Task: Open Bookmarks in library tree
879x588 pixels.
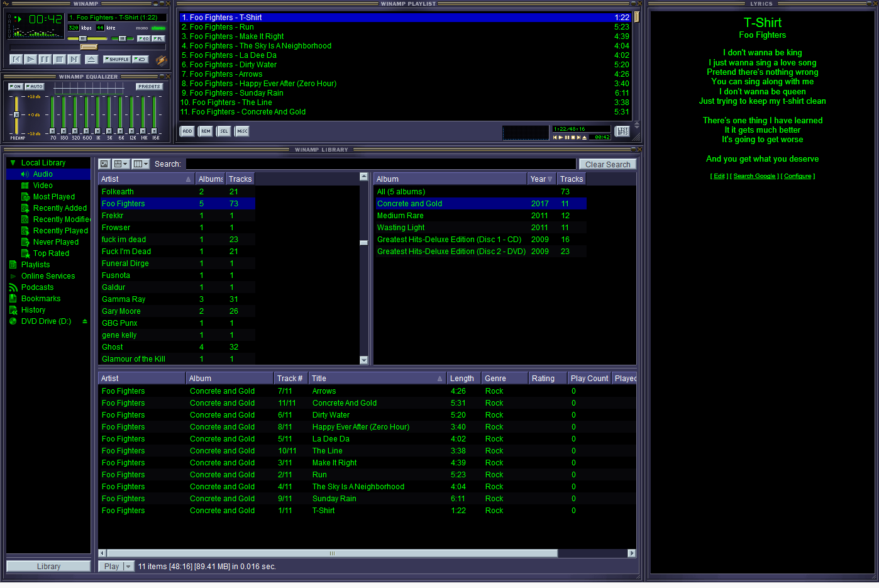Action: point(41,299)
